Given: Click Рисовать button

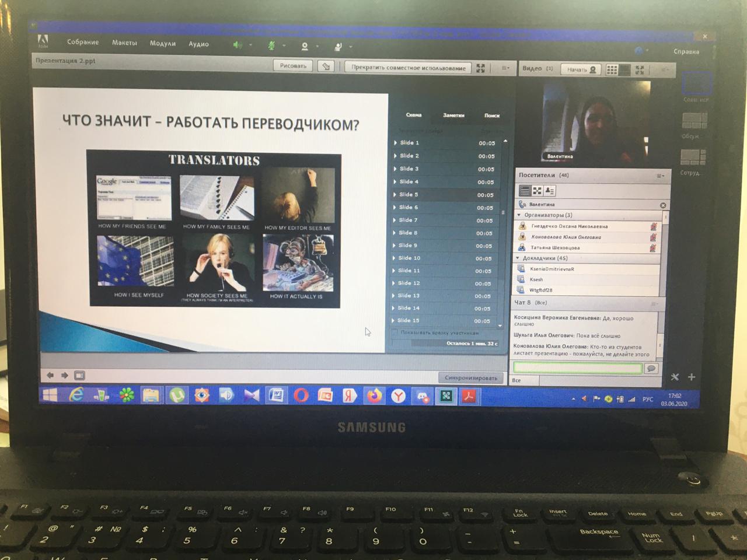Looking at the screenshot, I should [x=293, y=66].
